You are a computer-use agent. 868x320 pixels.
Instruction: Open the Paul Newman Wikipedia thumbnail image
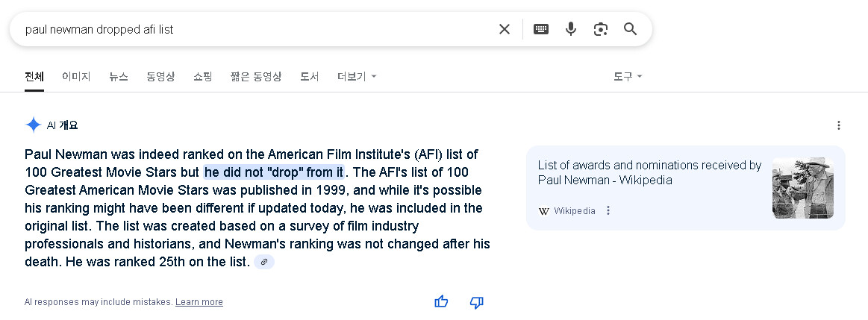(x=802, y=188)
